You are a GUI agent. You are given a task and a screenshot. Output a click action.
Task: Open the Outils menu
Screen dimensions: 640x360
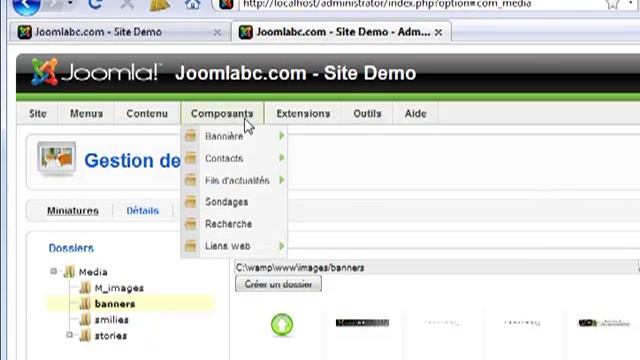367,113
